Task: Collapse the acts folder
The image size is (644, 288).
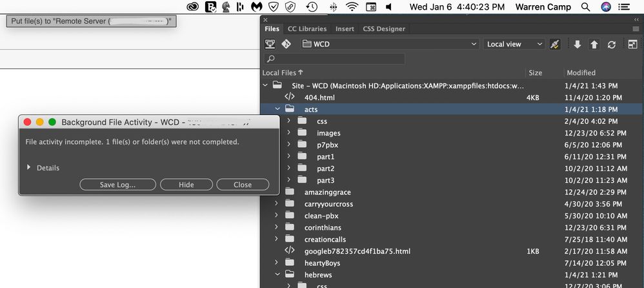Action: [277, 109]
